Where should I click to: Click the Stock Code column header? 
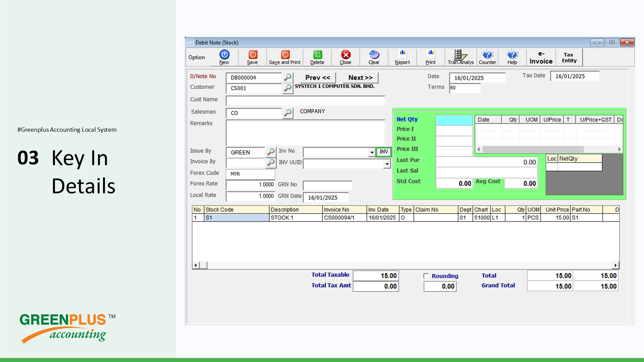pos(236,209)
